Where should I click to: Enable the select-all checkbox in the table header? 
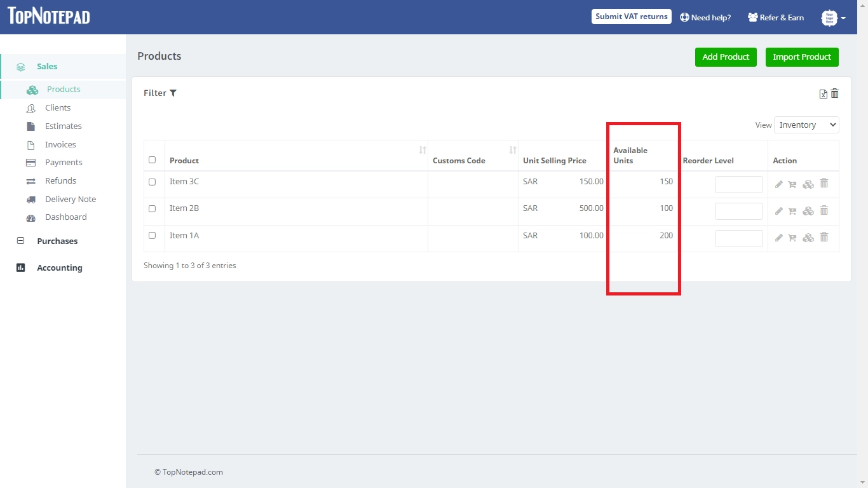tap(153, 159)
